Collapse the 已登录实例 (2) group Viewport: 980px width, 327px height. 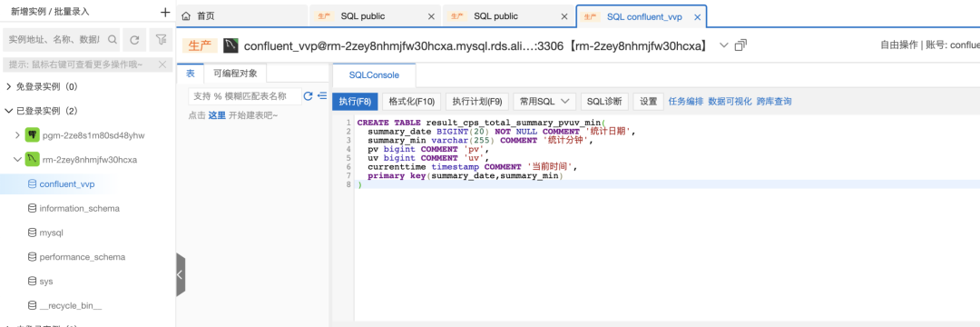pos(9,111)
